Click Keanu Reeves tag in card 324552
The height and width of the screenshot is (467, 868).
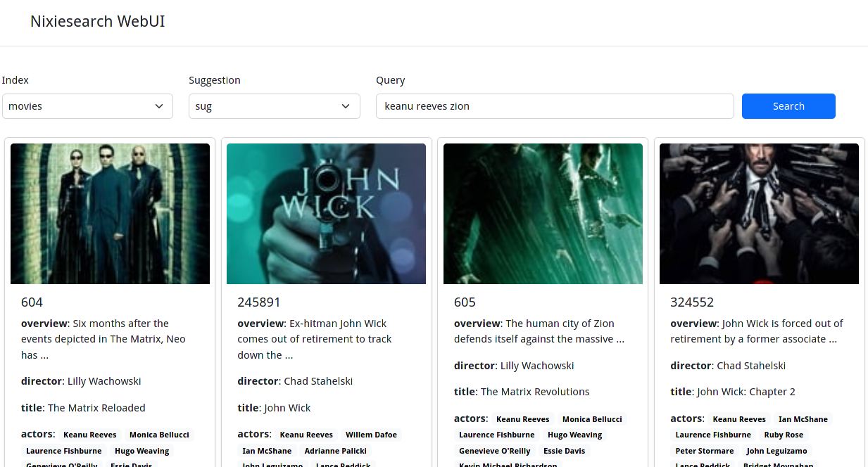pyautogui.click(x=739, y=419)
